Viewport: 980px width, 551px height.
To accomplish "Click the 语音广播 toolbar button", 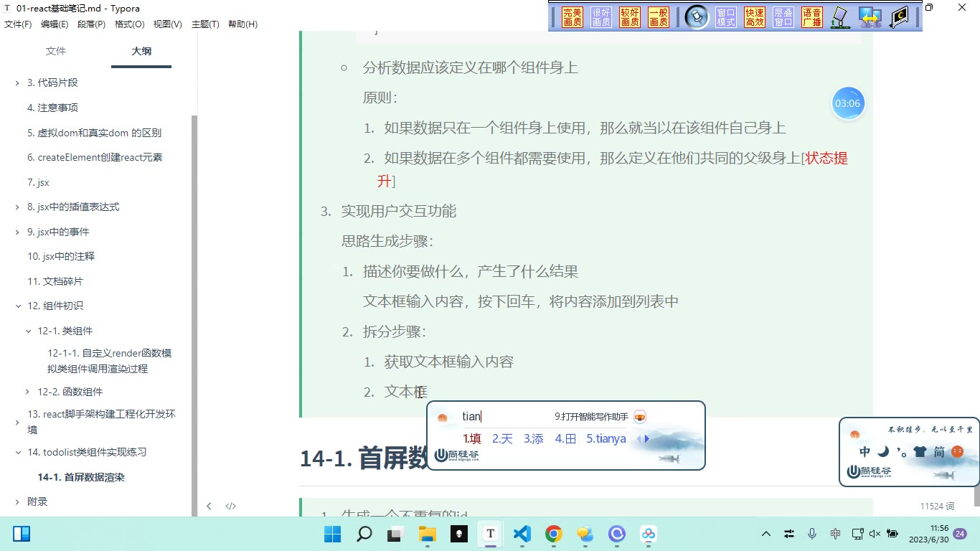I will tap(812, 17).
